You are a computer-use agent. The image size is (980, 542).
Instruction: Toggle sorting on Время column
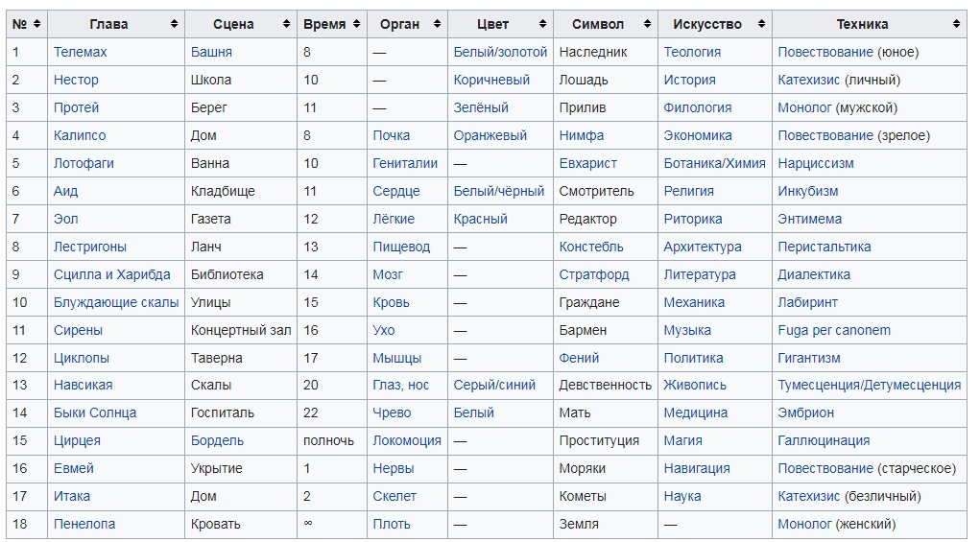tap(356, 24)
